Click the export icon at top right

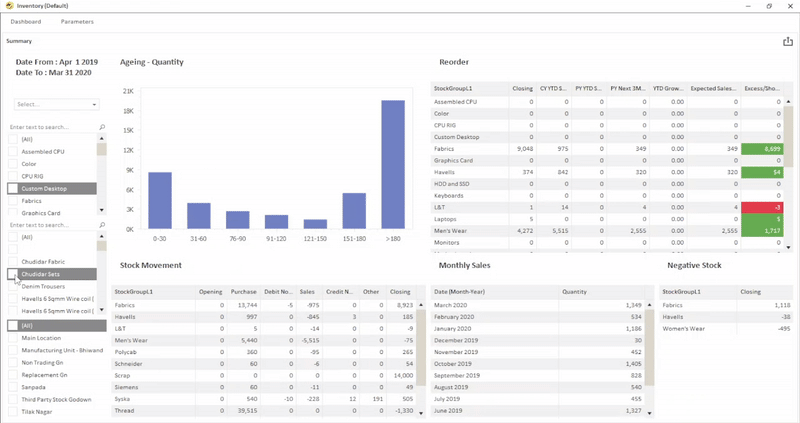click(788, 41)
